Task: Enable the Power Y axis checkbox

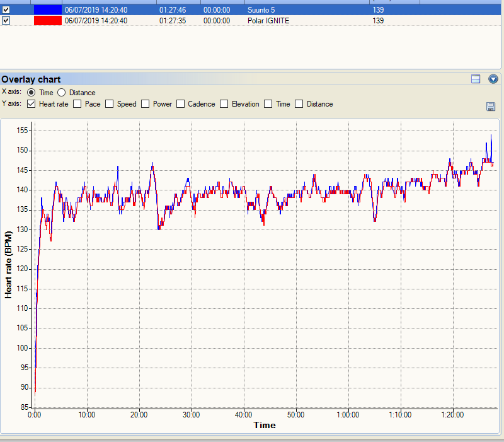Action: tap(146, 104)
